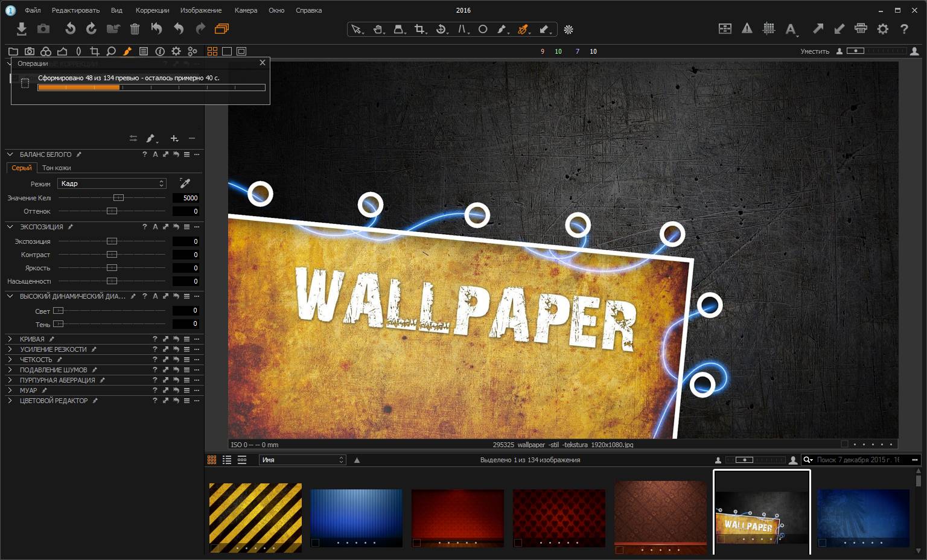The height and width of the screenshot is (560, 927).
Task: Click the Print icon
Action: tap(861, 28)
